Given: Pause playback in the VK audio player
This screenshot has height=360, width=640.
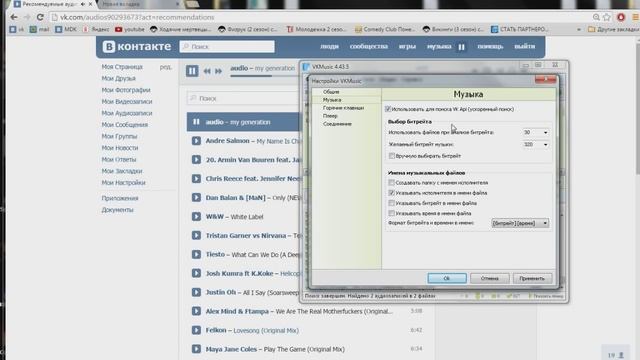Looking at the screenshot, I should 192,71.
